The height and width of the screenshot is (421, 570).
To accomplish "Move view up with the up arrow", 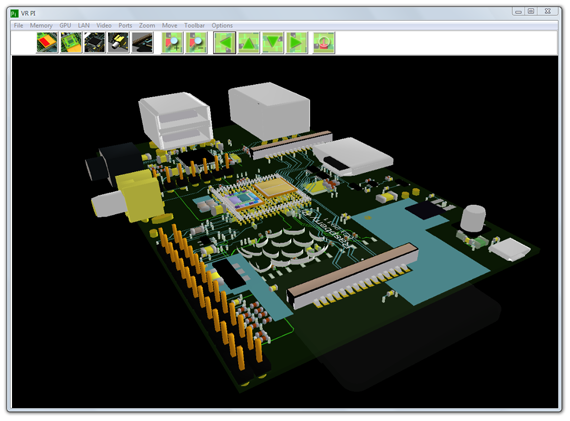I will [x=249, y=43].
